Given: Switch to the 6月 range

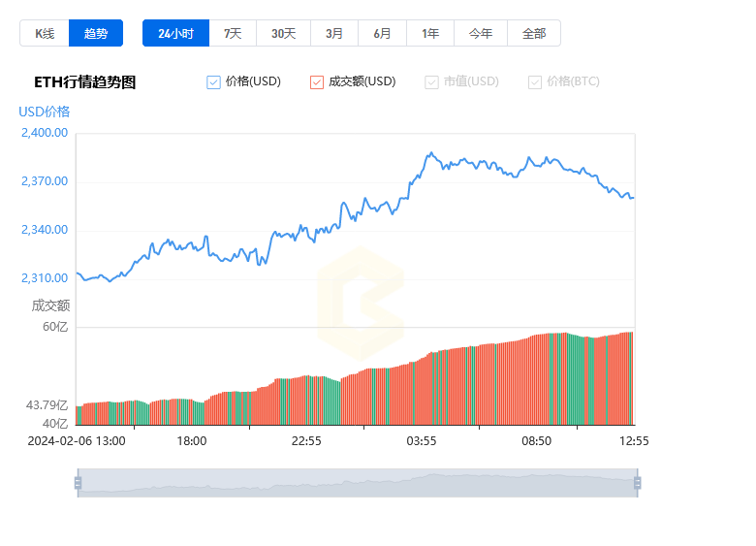Looking at the screenshot, I should pyautogui.click(x=382, y=33).
